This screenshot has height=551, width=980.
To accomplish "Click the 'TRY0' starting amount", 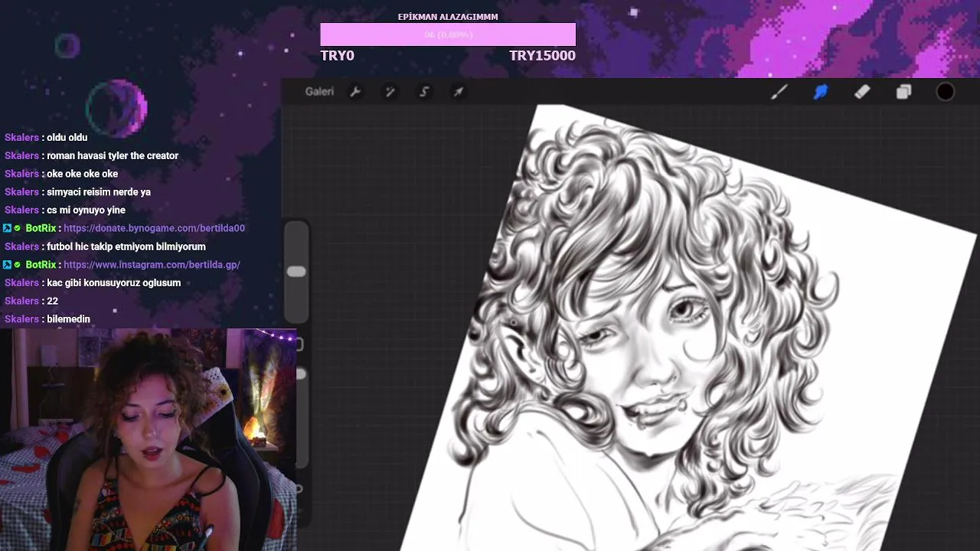I will (x=338, y=56).
